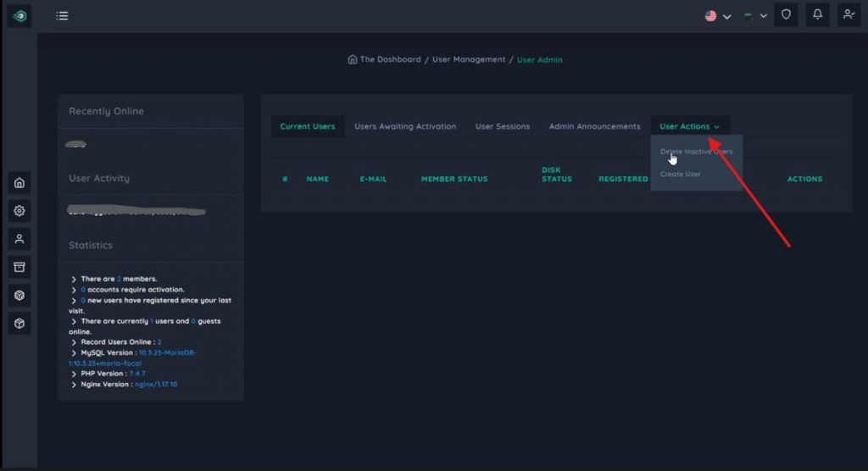Click chevron beside 'accounts require activation'
Image resolution: width=868 pixels, height=471 pixels.
(74, 290)
